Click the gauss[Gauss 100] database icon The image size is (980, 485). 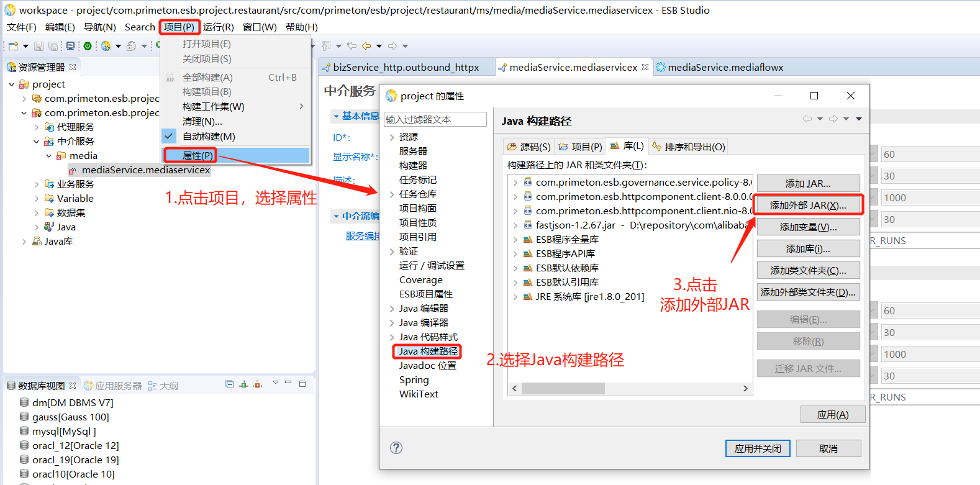point(24,417)
